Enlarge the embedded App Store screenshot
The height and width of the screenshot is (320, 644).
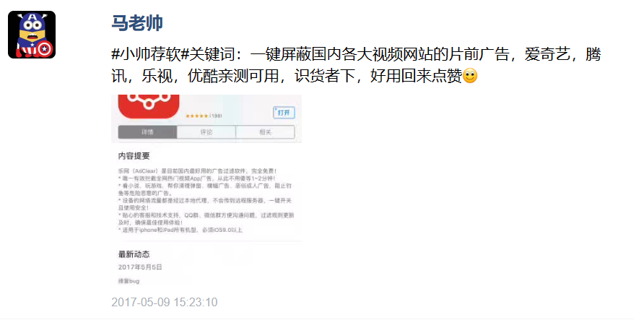pyautogui.click(x=206, y=190)
